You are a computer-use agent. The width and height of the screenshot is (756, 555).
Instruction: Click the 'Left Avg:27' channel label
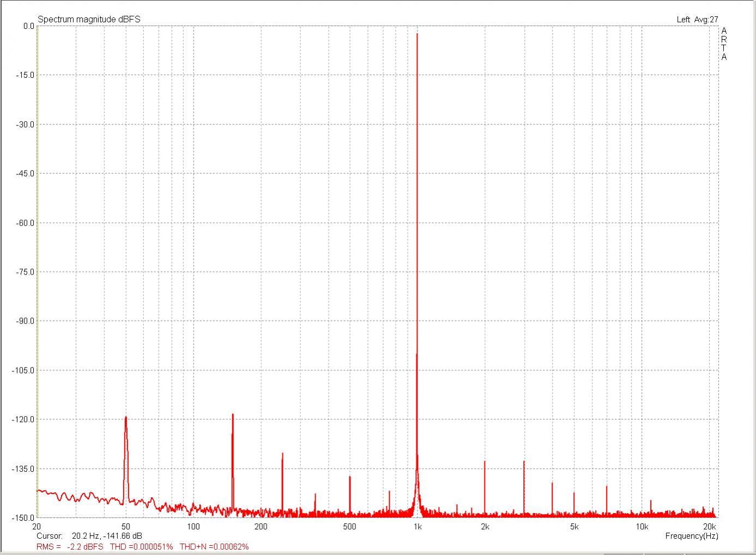pyautogui.click(x=698, y=19)
